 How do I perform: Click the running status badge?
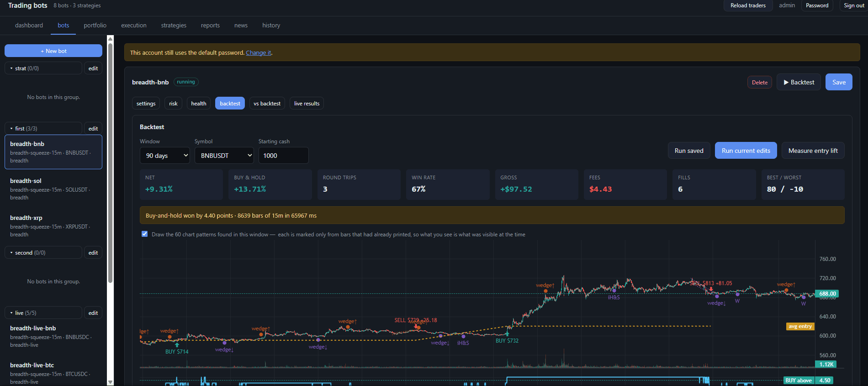tap(186, 82)
